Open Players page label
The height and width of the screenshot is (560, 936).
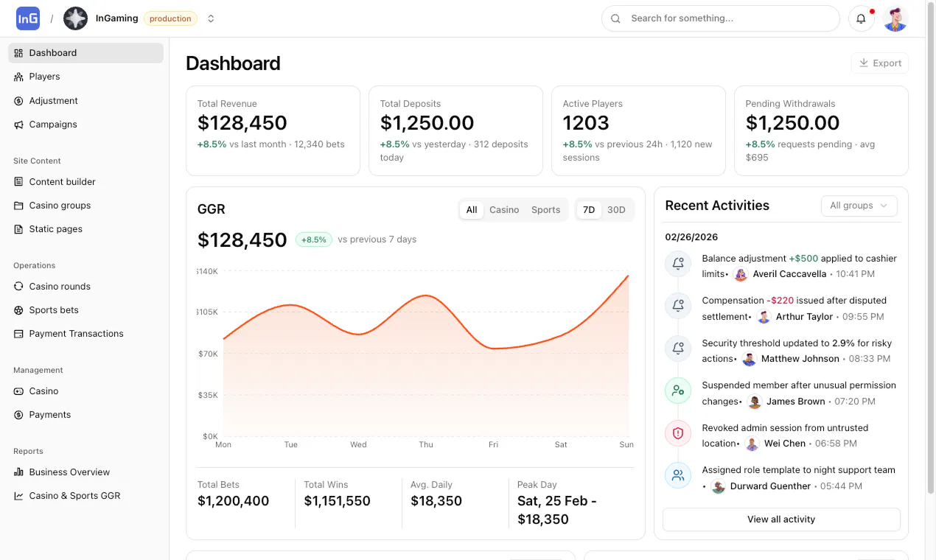44,77
